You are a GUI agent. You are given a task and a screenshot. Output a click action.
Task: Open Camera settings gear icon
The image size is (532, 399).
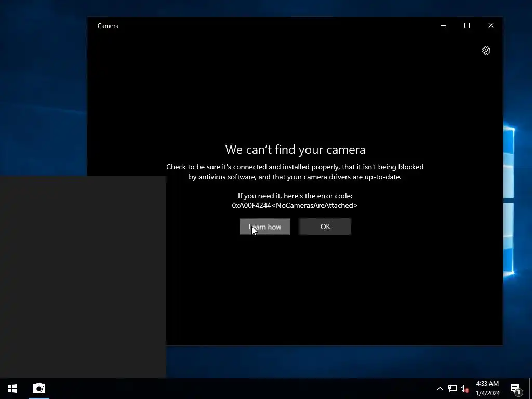pyautogui.click(x=486, y=50)
